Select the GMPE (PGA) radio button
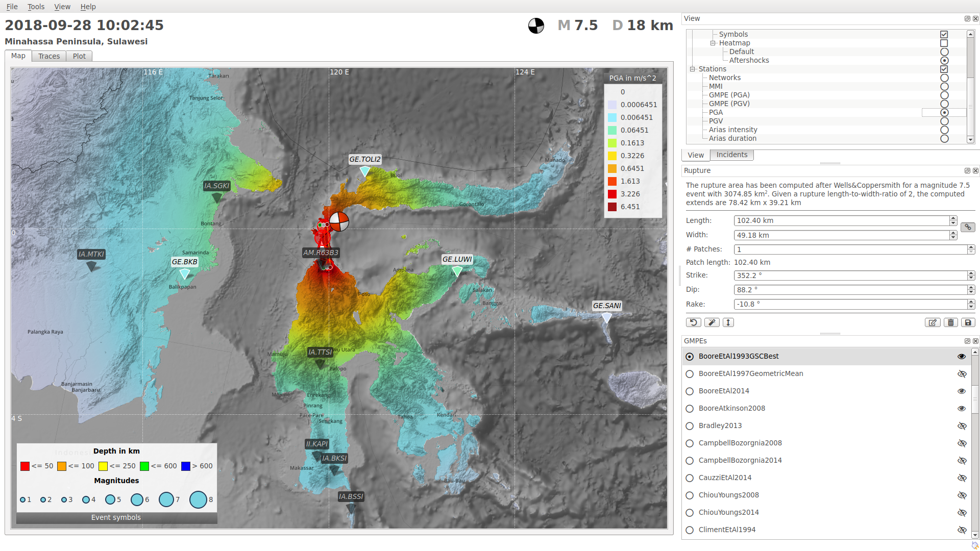The image size is (980, 551). tap(944, 95)
